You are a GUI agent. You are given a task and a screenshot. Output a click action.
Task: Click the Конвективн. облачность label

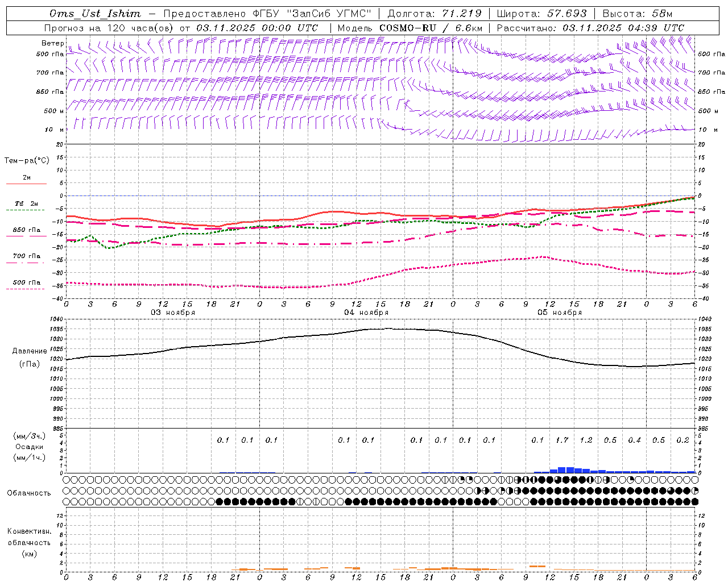pos(29,537)
